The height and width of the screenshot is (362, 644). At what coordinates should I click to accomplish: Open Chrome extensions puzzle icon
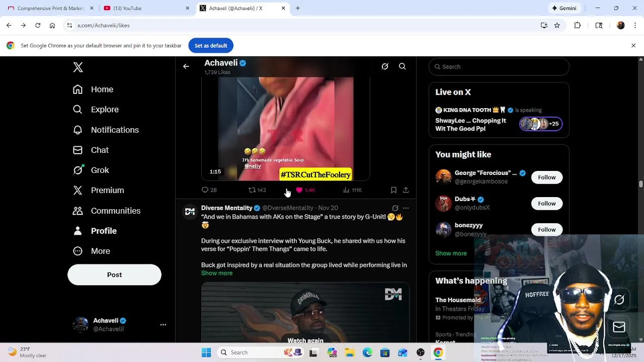pos(578,25)
